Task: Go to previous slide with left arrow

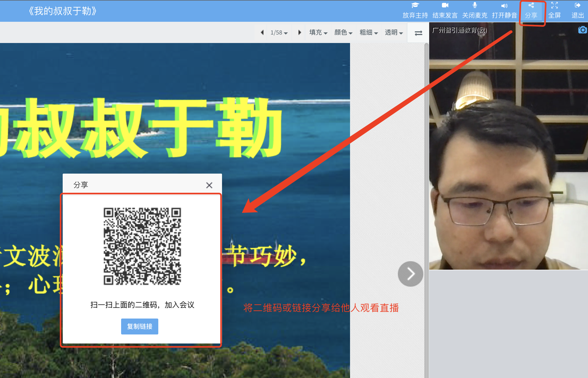Action: (x=262, y=32)
